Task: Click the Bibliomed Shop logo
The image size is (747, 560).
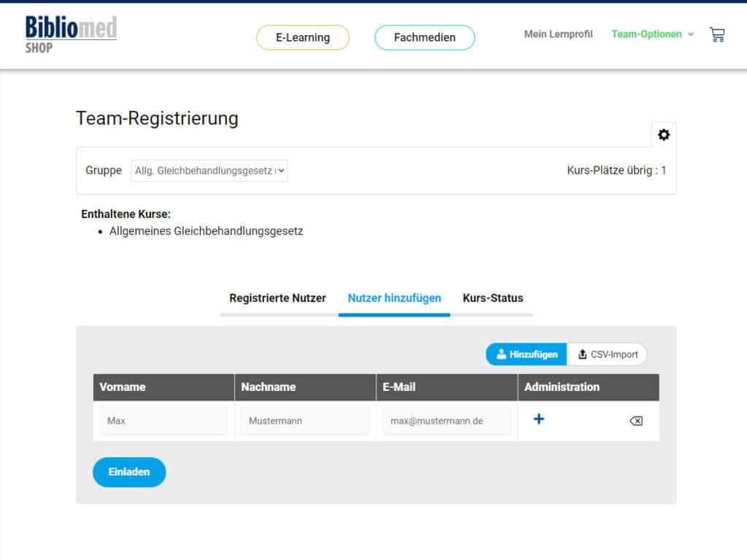Action: tap(71, 34)
